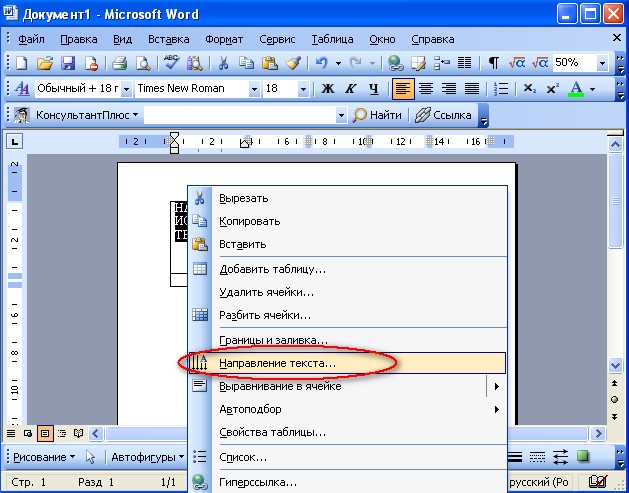Start a numbered list from the toolbar
Image resolution: width=629 pixels, height=493 pixels.
[501, 88]
